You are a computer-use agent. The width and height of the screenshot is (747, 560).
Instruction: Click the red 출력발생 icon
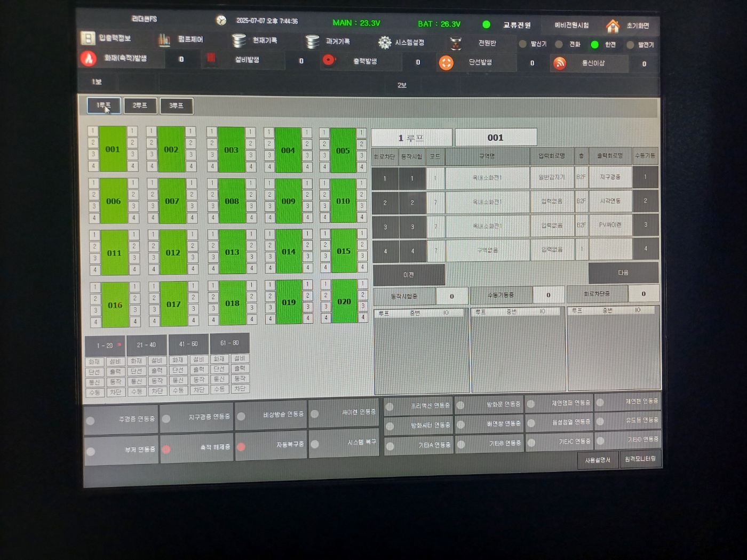coord(329,60)
